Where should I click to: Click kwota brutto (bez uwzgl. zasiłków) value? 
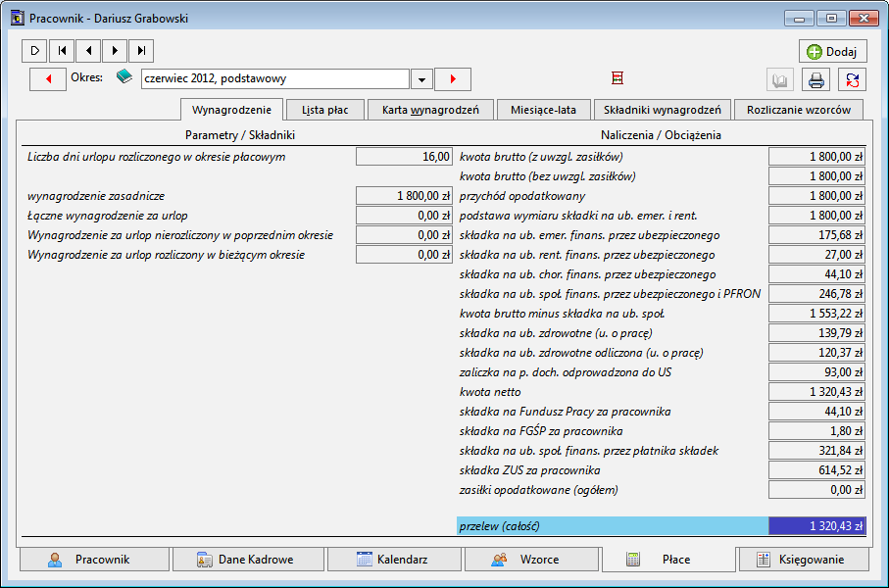(x=817, y=176)
